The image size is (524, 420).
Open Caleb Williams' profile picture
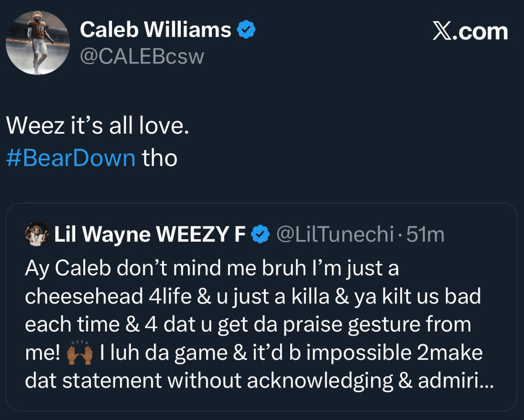point(37,43)
